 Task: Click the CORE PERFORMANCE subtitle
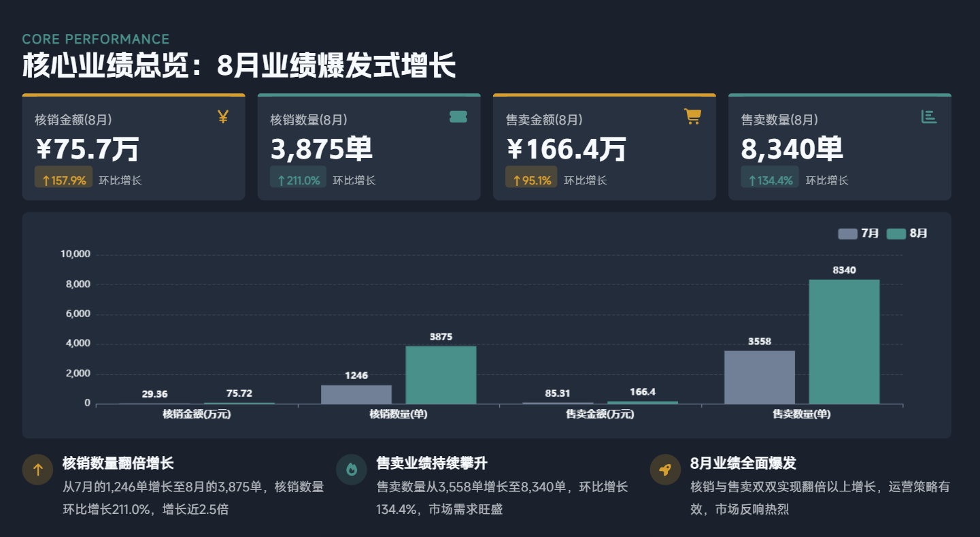(96, 39)
